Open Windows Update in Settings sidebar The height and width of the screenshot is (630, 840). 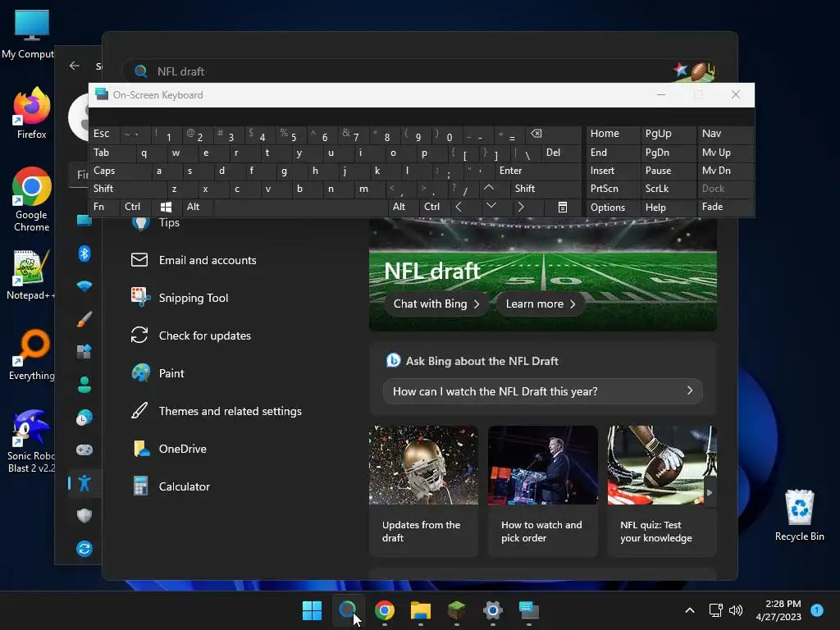pyautogui.click(x=84, y=549)
